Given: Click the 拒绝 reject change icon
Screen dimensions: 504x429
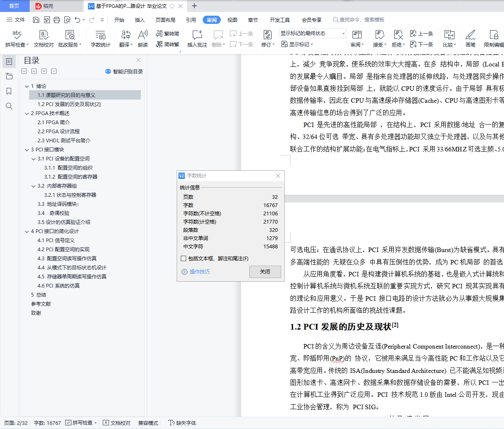Looking at the screenshot, I should click(398, 39).
